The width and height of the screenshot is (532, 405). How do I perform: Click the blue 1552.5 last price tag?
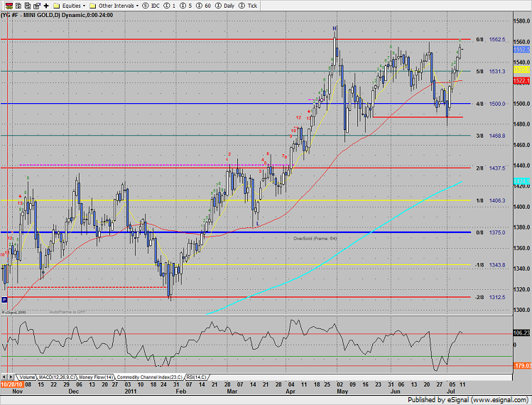(521, 50)
